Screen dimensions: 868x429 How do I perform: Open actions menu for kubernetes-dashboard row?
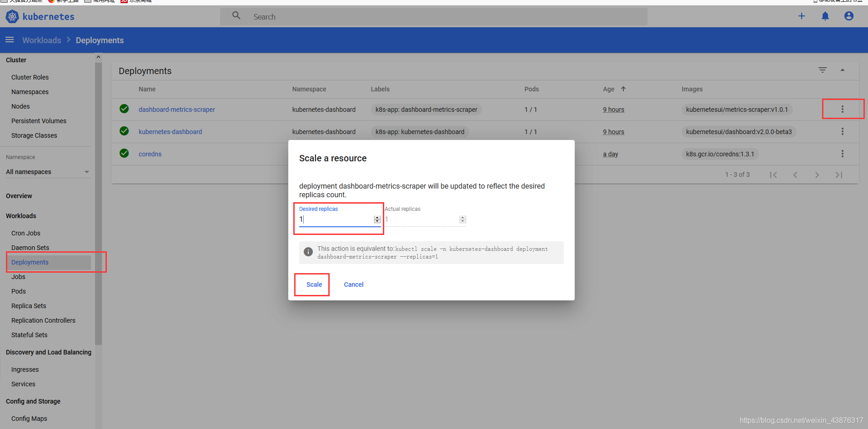(x=843, y=131)
